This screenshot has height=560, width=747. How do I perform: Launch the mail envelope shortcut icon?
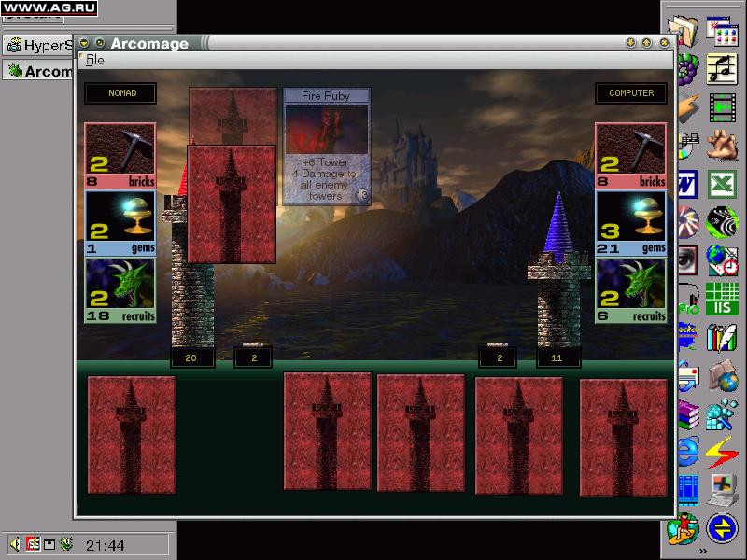pos(688,376)
